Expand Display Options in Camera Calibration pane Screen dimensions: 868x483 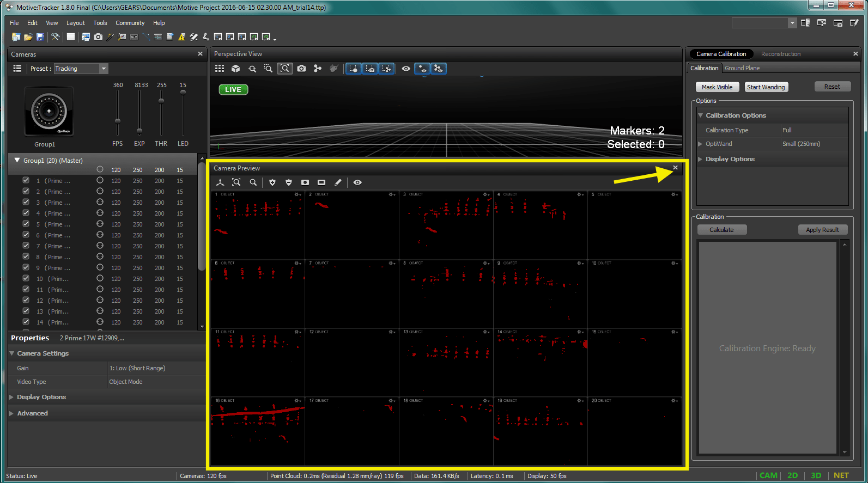coord(700,159)
